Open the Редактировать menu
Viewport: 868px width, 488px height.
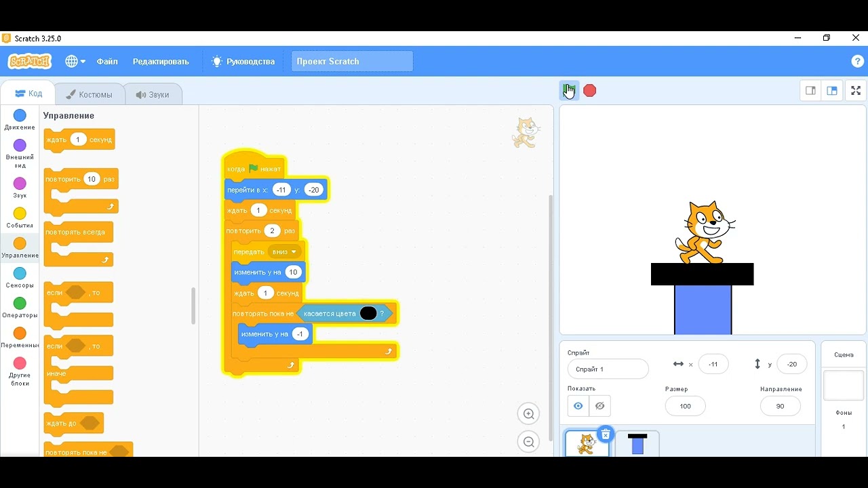[161, 61]
